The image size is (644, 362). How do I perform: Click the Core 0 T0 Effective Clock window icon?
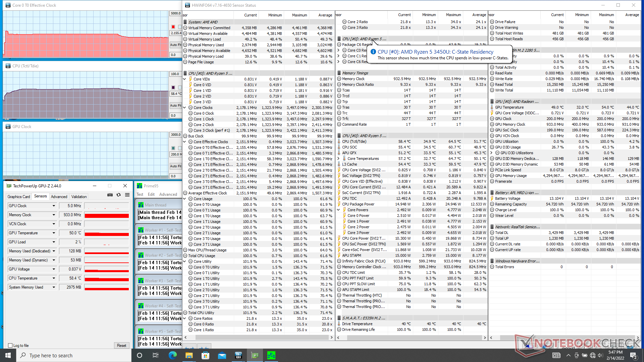click(8, 5)
